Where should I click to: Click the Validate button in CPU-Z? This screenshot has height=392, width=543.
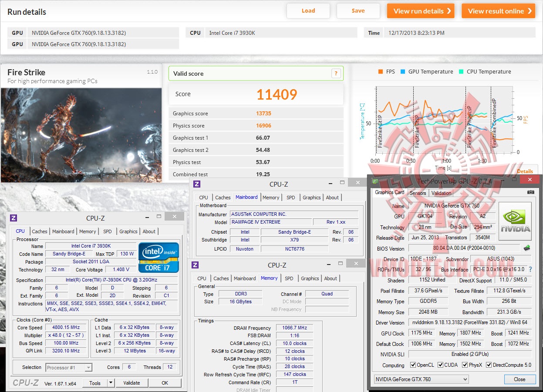pos(132,383)
